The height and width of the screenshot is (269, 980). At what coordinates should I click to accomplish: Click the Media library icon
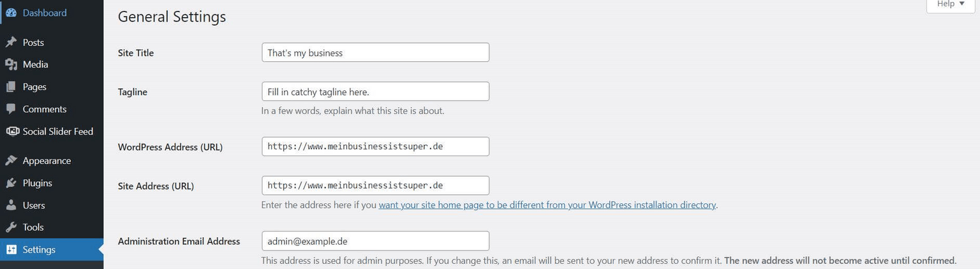(x=11, y=64)
